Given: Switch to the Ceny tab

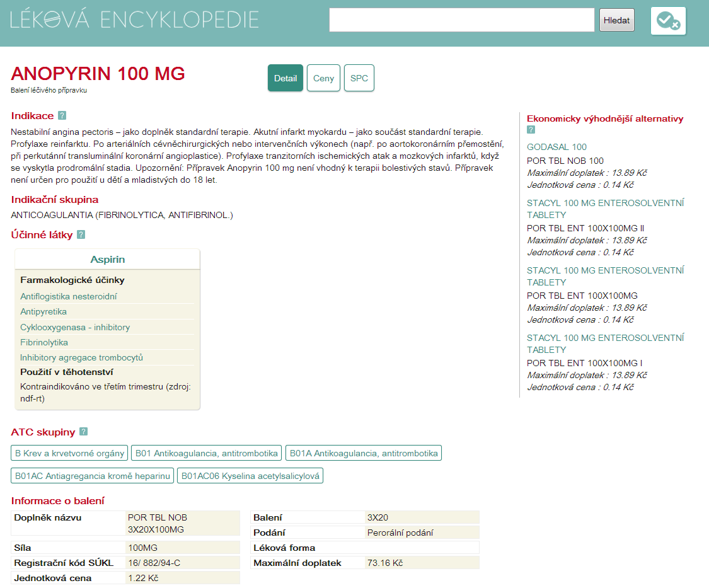Looking at the screenshot, I should [323, 78].
